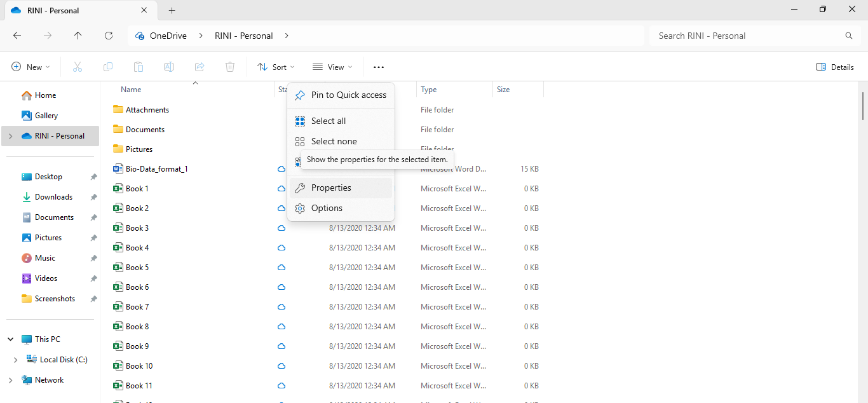Open the New item button
The image size is (868, 403).
31,67
